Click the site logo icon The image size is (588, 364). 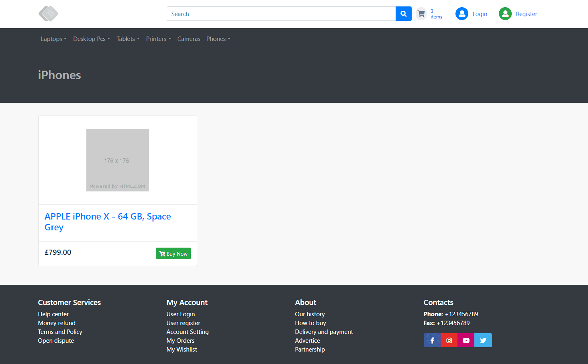(x=48, y=14)
